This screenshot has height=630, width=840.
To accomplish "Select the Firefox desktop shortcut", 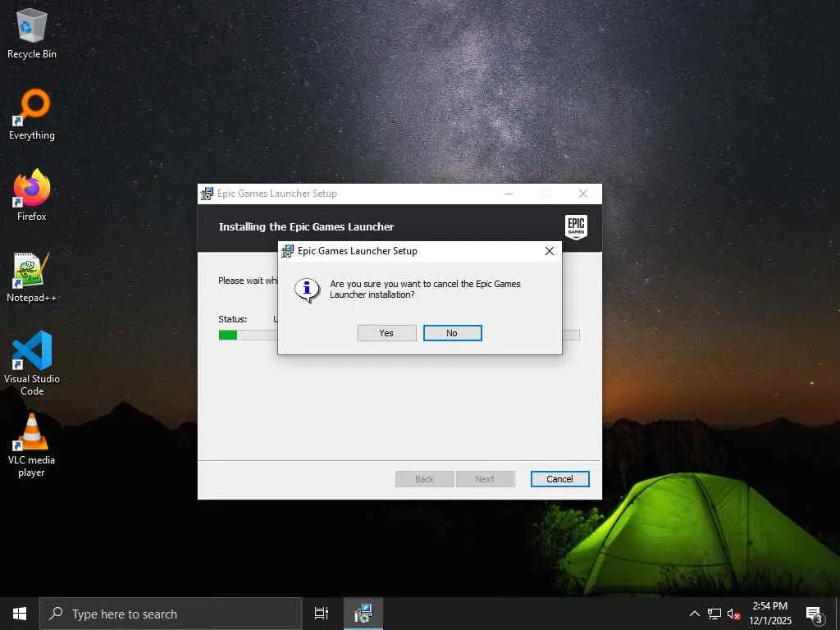I will coord(32,195).
